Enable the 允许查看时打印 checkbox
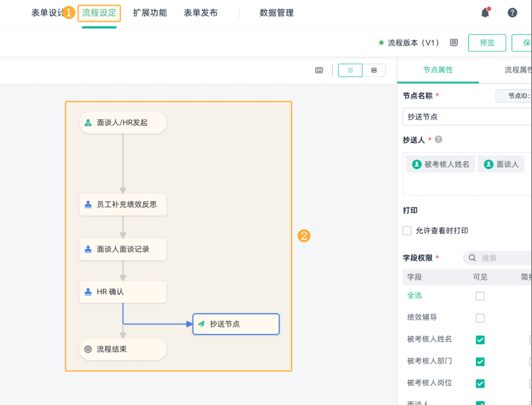The height and width of the screenshot is (405, 532). coord(407,231)
